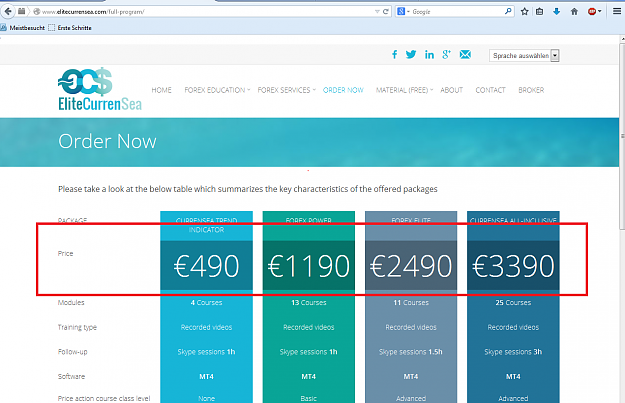Go to the Home menu item
The width and height of the screenshot is (625, 403).
point(161,90)
